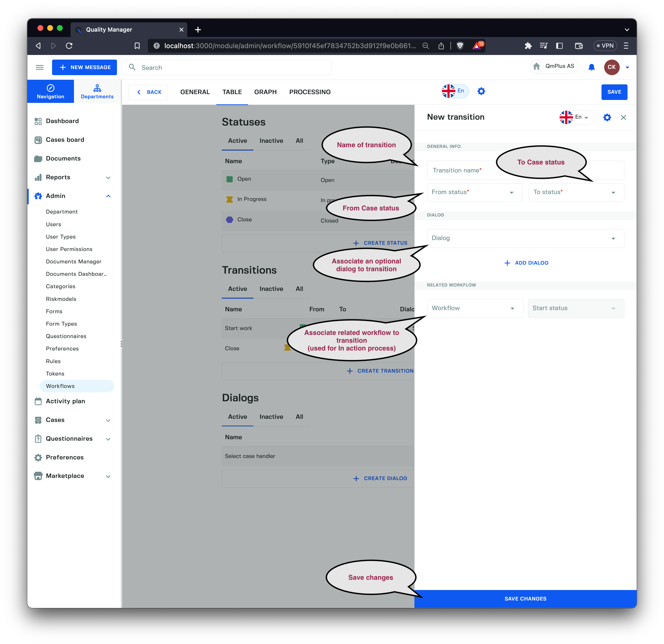Image resolution: width=664 pixels, height=644 pixels.
Task: Click the purple Close status marker
Action: pos(229,220)
